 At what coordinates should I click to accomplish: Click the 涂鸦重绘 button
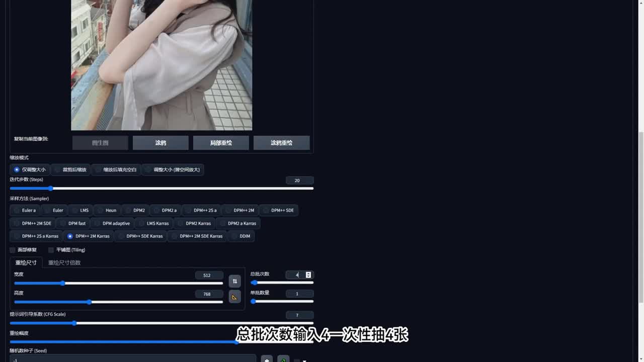click(x=281, y=143)
